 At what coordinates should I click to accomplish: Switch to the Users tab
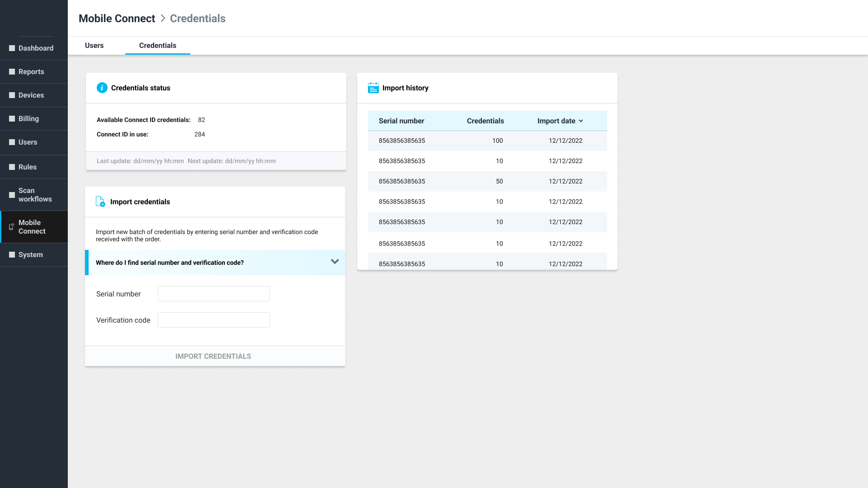point(94,46)
